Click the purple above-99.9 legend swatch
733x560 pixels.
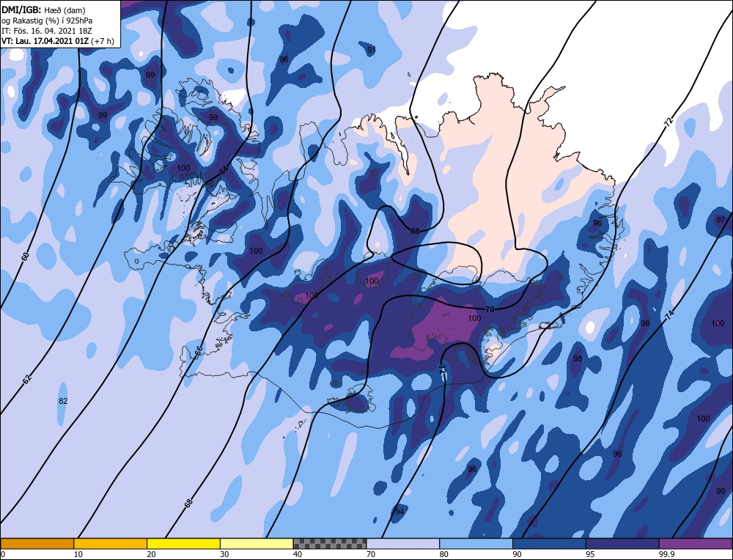pyautogui.click(x=696, y=543)
